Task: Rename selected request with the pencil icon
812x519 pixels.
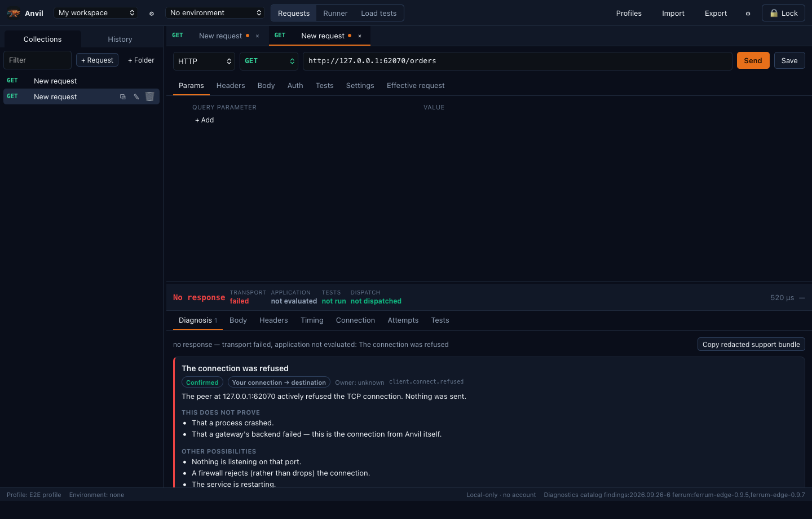Action: click(x=136, y=96)
